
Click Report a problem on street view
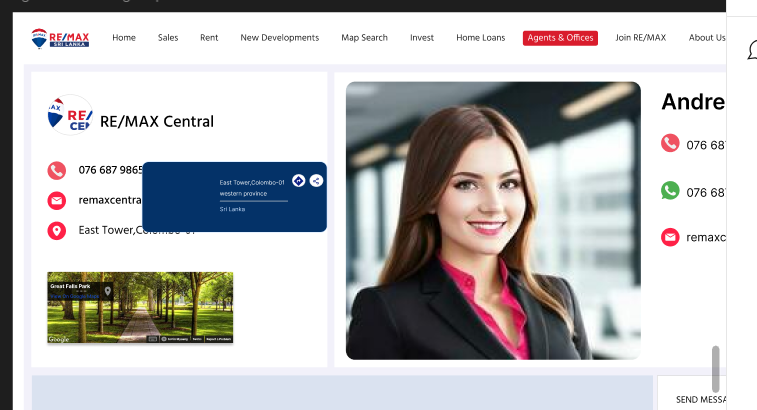point(219,339)
